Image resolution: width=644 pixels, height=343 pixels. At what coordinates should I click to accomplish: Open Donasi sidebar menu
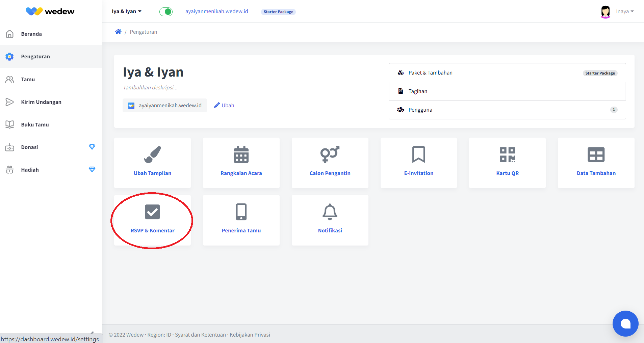pos(51,147)
